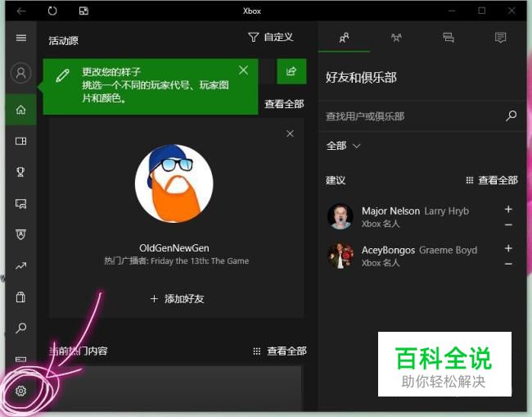Remove AceyBongos suggestion with minus

[508, 264]
